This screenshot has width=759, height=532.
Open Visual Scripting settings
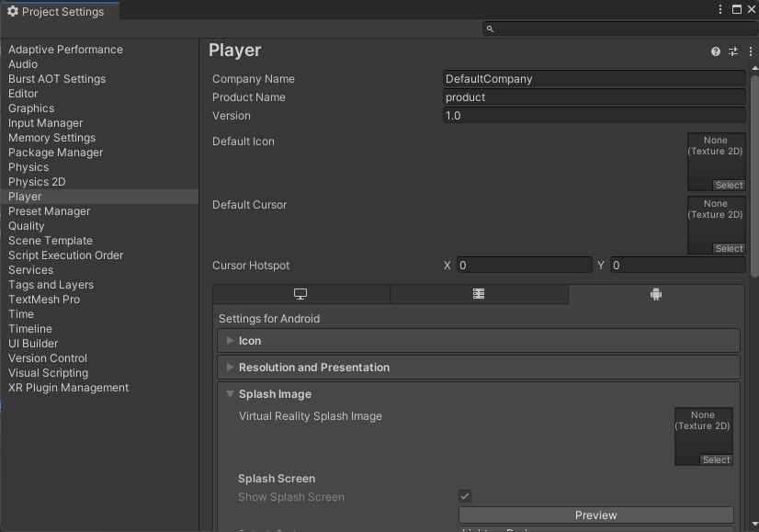pos(99,373)
